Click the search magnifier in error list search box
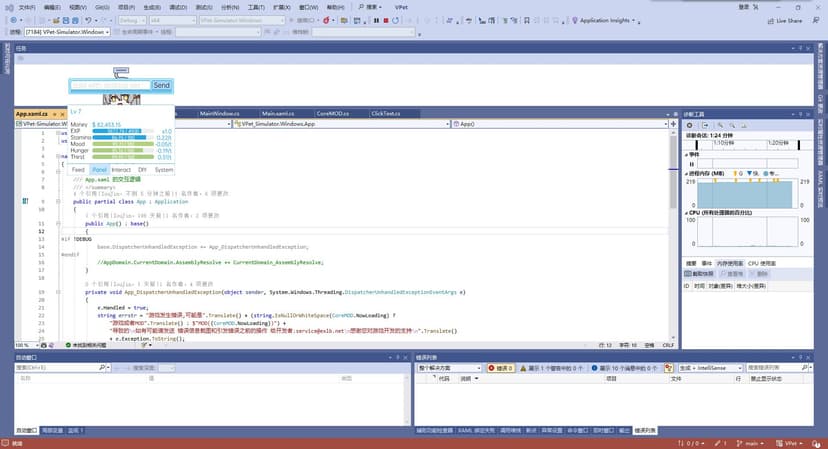 [x=804, y=368]
